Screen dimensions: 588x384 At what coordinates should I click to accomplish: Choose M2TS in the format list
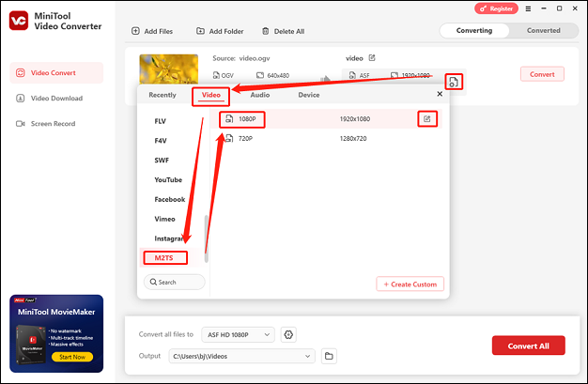pyautogui.click(x=165, y=257)
